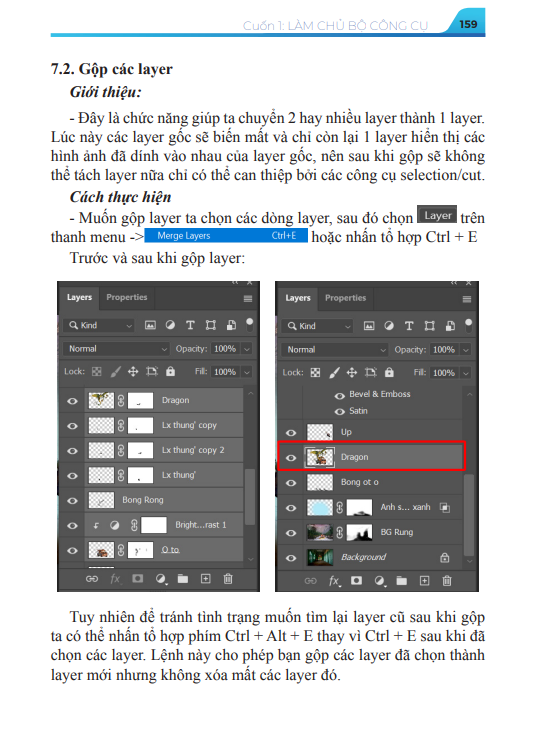Click new adjustment layer icon in left panel
The height and width of the screenshot is (738, 541).
pyautogui.click(x=161, y=579)
